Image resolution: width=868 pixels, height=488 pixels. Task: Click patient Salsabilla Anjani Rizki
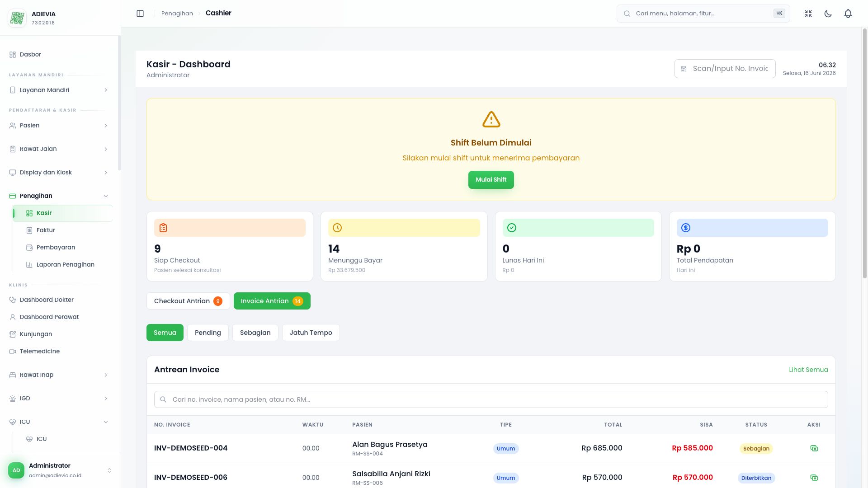click(391, 474)
